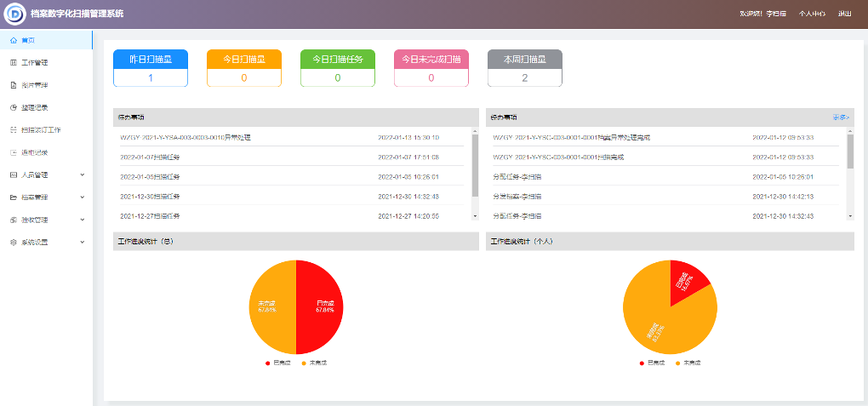Click the down arrow of left list scrollbar

click(475, 216)
